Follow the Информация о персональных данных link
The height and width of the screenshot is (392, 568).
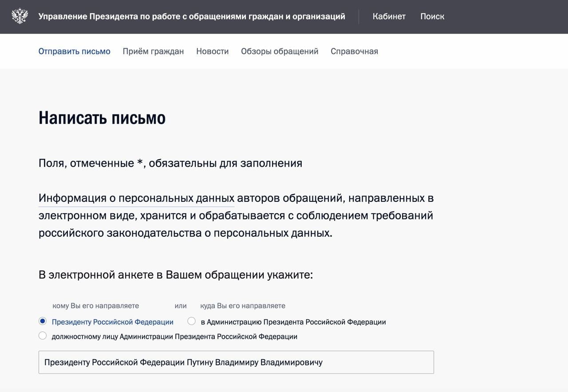click(x=136, y=198)
